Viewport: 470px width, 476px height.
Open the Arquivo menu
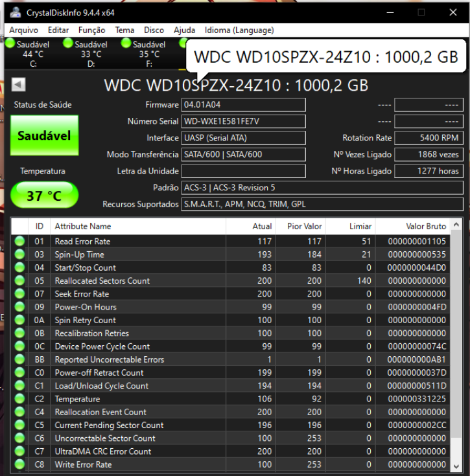(x=23, y=30)
